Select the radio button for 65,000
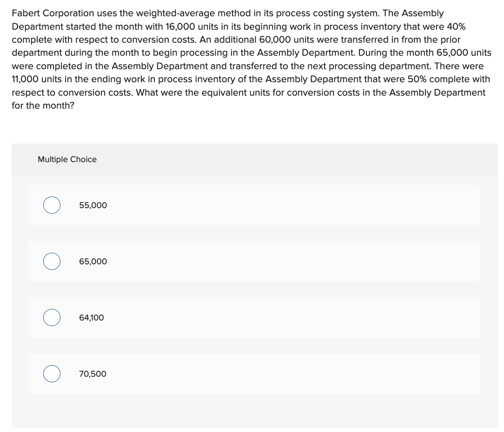This screenshot has height=432, width=504. click(x=52, y=261)
